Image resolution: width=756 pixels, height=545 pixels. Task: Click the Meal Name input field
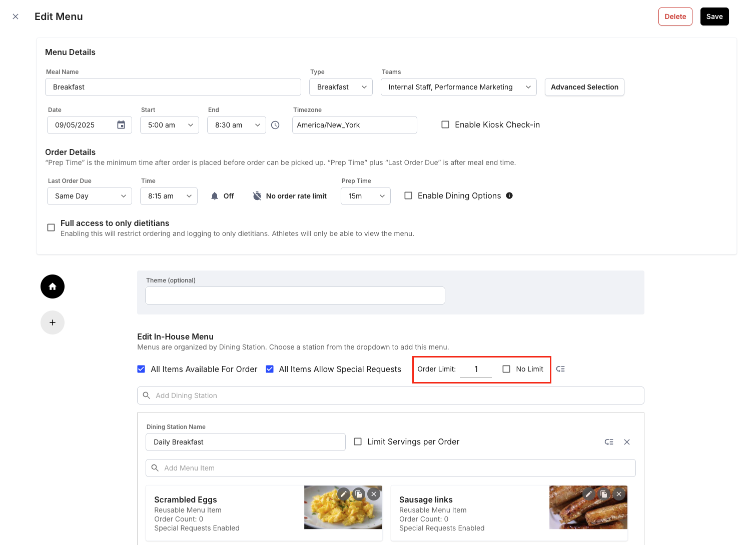click(173, 87)
